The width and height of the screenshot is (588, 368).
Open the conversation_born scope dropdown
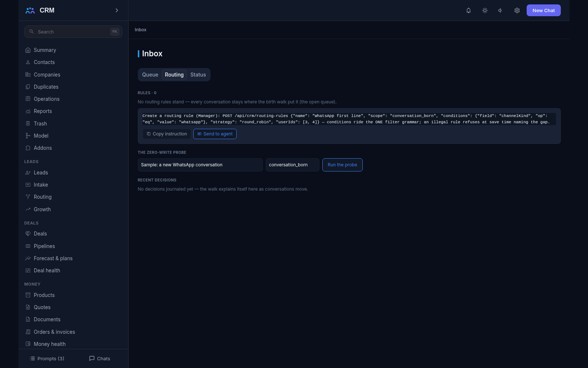click(293, 165)
